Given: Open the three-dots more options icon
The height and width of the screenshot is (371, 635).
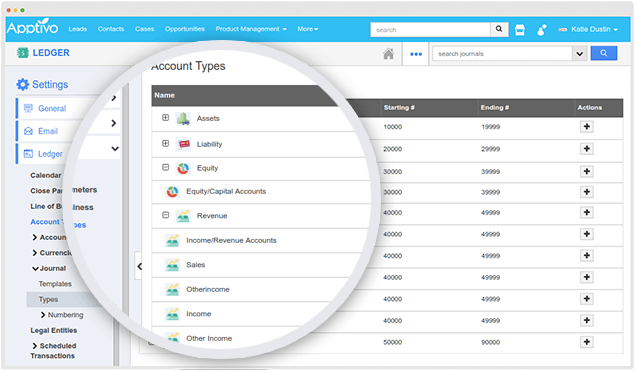Looking at the screenshot, I should [416, 54].
